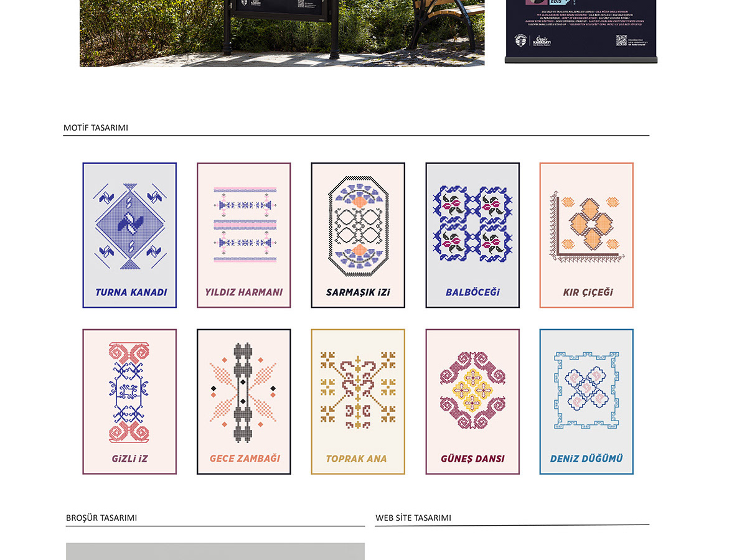Open the Güneş Dansı motif card
Screen dimensions: 747x560
(472, 402)
